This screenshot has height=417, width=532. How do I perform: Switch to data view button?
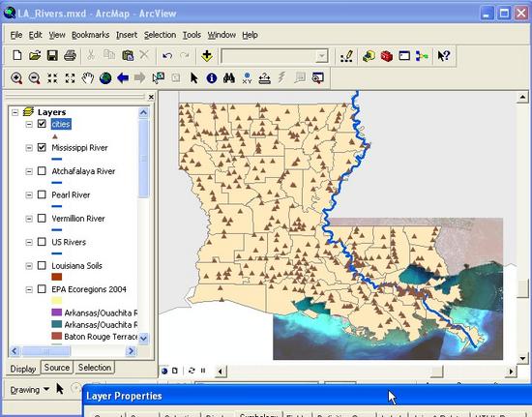164,371
